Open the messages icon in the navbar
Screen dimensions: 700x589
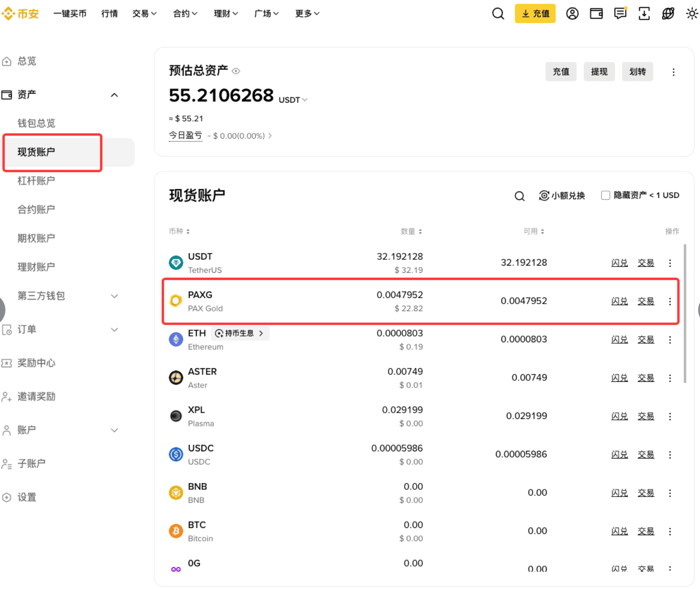[620, 13]
